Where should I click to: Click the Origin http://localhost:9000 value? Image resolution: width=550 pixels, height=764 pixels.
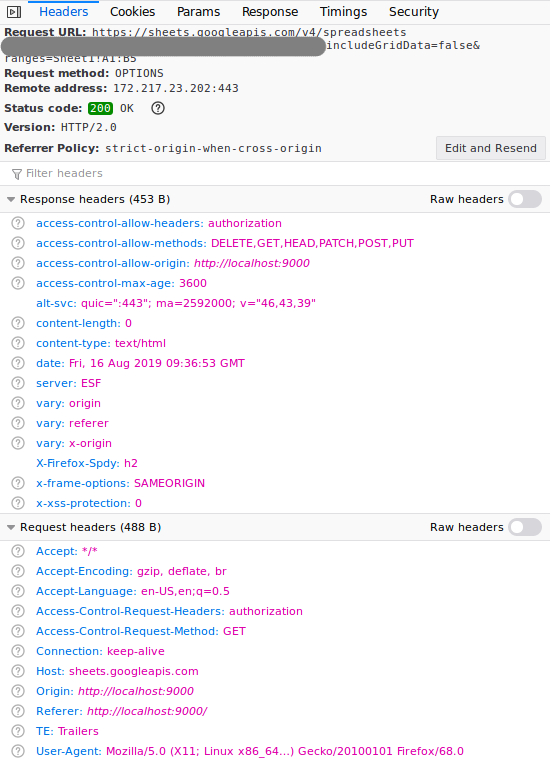click(136, 691)
